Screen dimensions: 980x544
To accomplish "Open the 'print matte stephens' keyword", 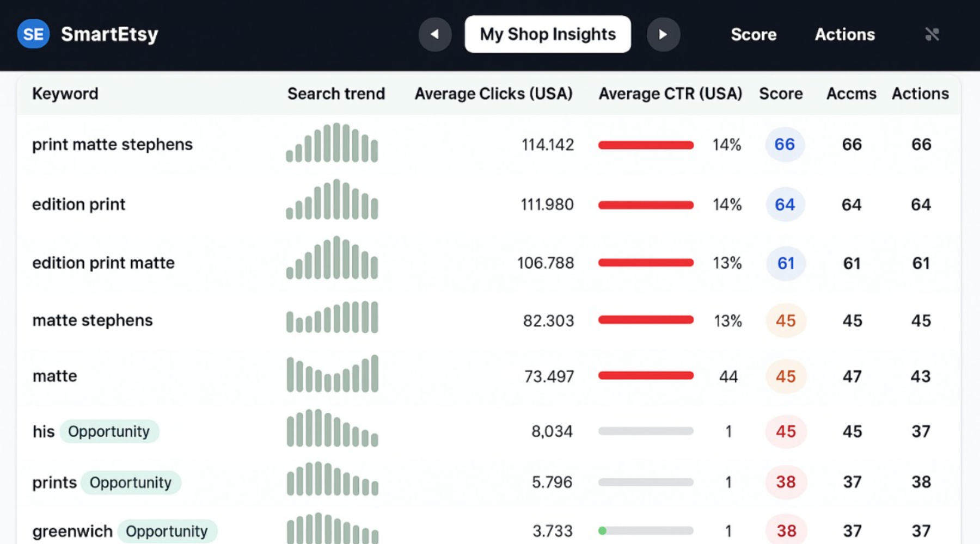I will click(112, 144).
